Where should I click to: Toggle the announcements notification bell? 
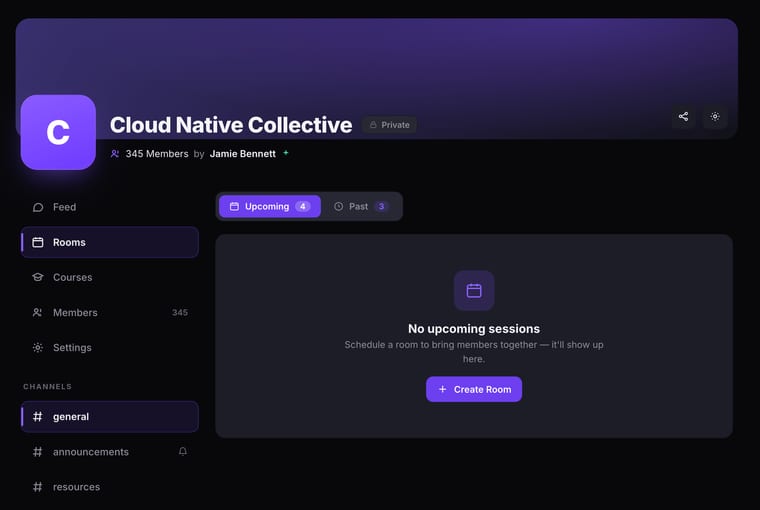click(x=183, y=451)
